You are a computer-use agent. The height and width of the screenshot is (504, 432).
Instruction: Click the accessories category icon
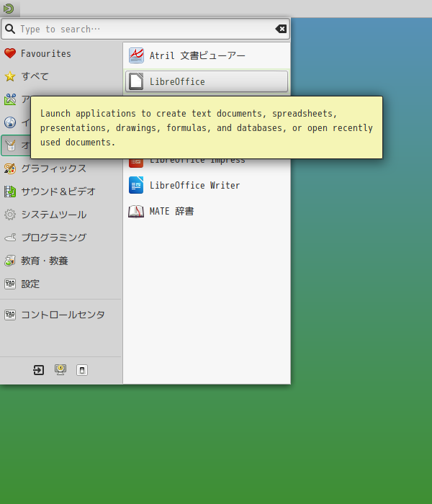coord(10,99)
